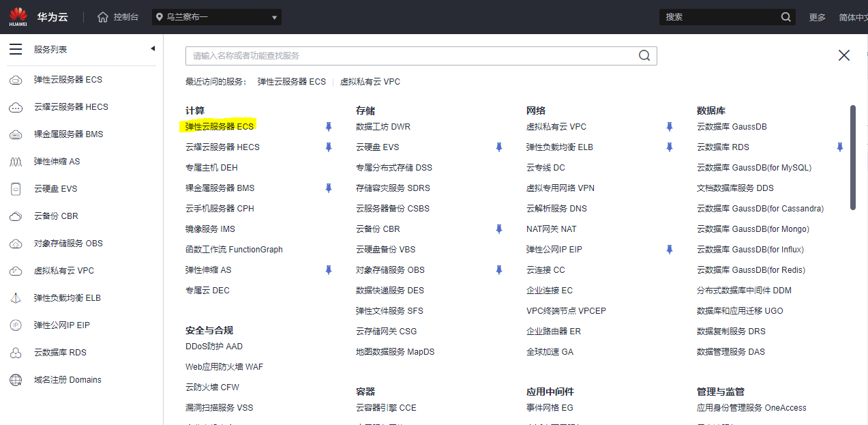
Task: Collapse the 服务列表 panel via its arrow
Action: click(x=153, y=47)
